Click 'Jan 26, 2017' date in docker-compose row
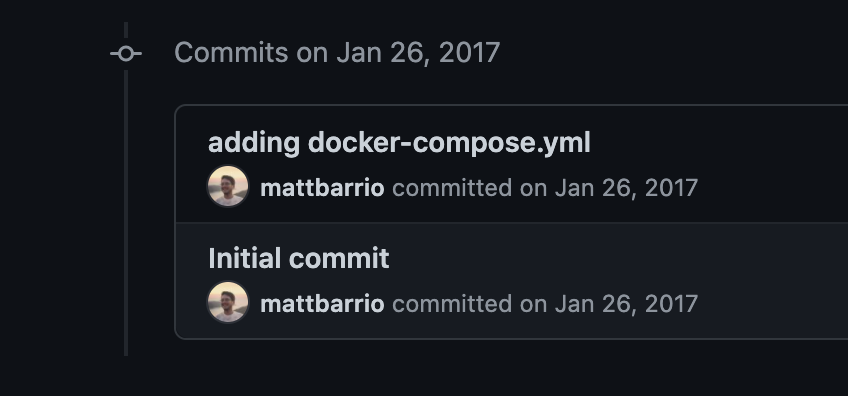The image size is (848, 396). (x=626, y=188)
